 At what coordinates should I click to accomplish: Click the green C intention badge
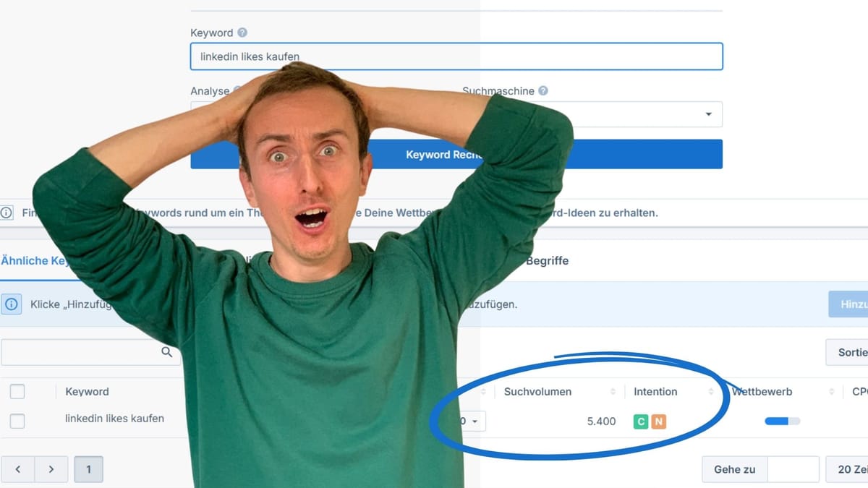(x=641, y=421)
